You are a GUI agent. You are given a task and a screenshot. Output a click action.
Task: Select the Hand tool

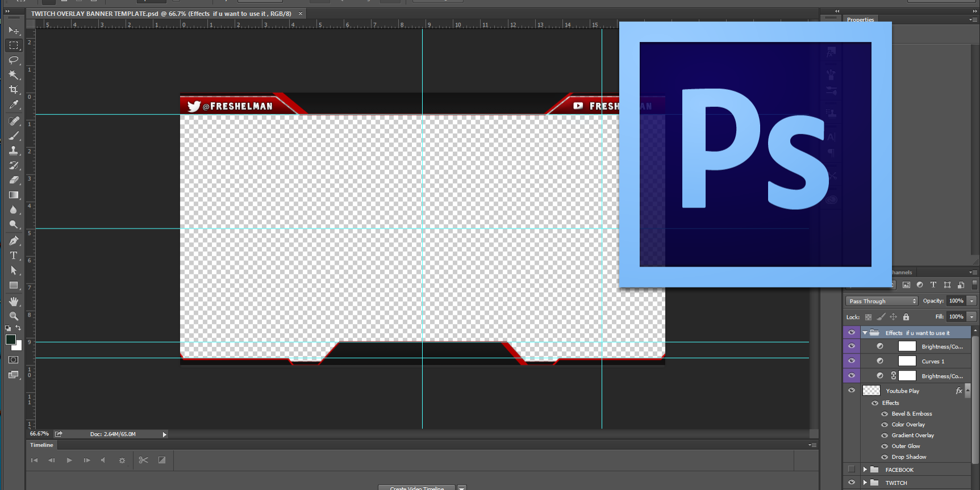coord(14,301)
